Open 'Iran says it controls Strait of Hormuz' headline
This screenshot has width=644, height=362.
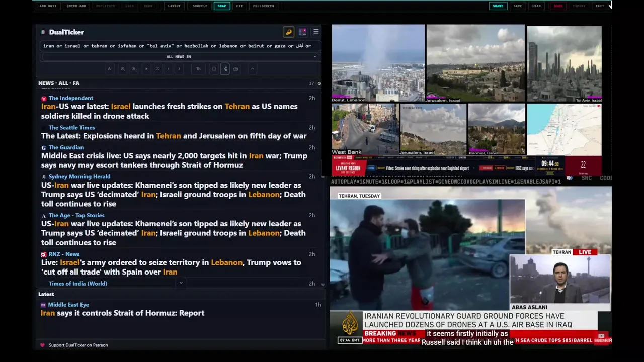pyautogui.click(x=122, y=313)
